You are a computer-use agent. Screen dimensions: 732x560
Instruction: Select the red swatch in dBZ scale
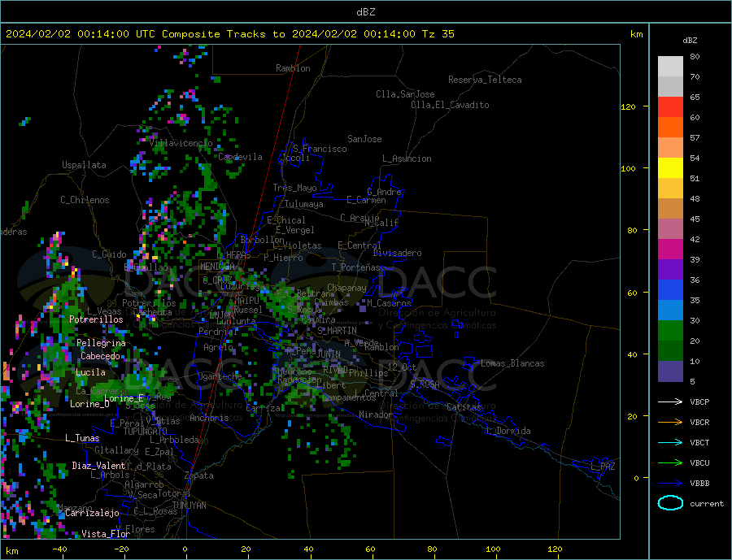[x=670, y=106]
